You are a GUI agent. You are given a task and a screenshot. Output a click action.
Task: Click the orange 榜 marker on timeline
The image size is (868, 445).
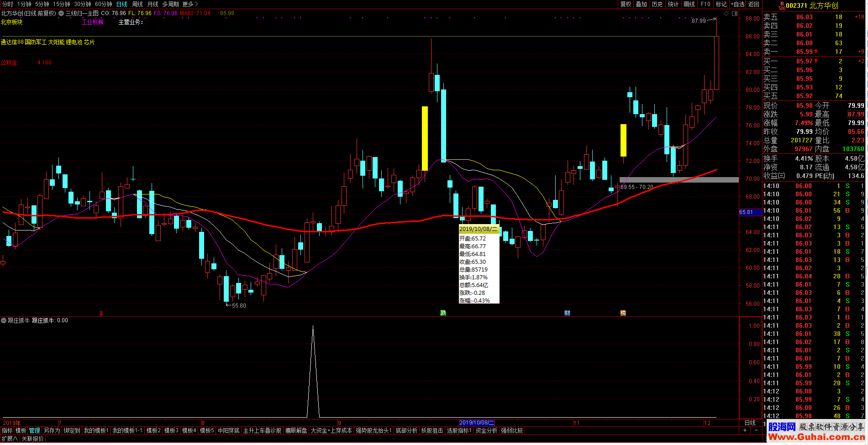(x=623, y=313)
